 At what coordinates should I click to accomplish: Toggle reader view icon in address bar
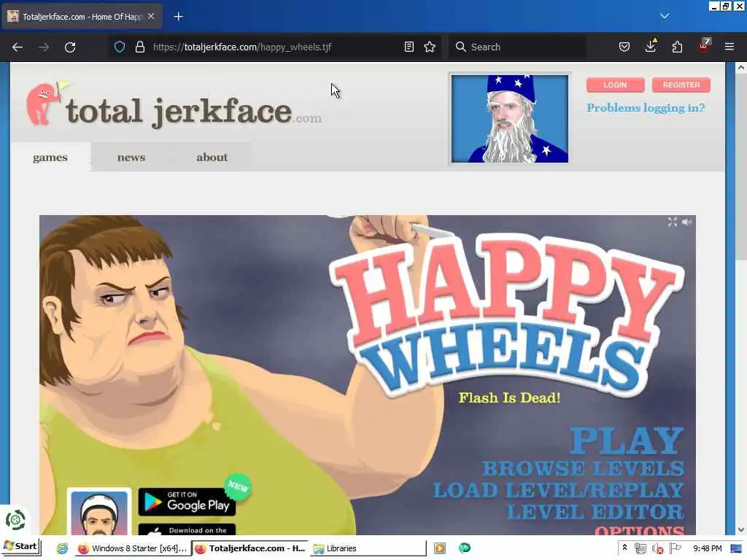[x=409, y=47]
